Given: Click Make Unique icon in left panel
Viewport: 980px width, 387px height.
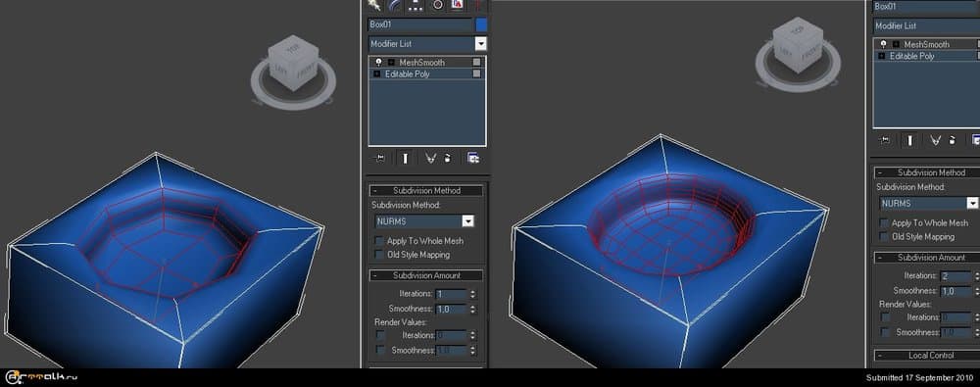Looking at the screenshot, I should 430,158.
